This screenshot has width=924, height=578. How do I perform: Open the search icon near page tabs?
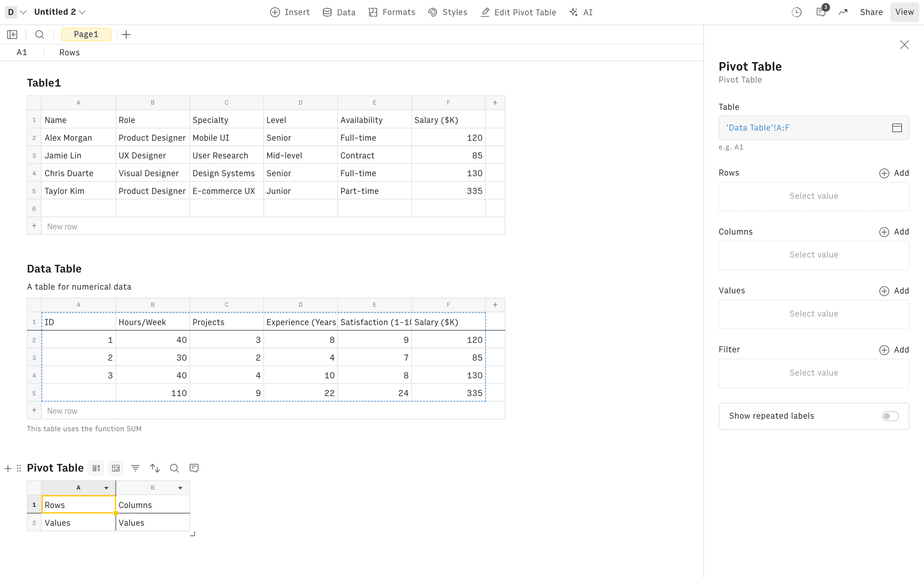coord(40,35)
